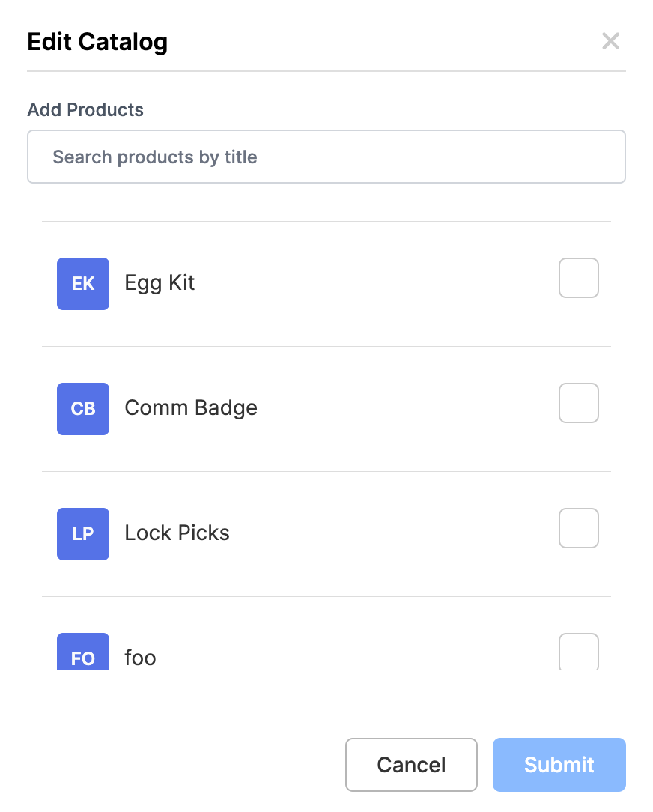Enable the Comm Badge checkbox
This screenshot has width=653, height=812.
(579, 403)
